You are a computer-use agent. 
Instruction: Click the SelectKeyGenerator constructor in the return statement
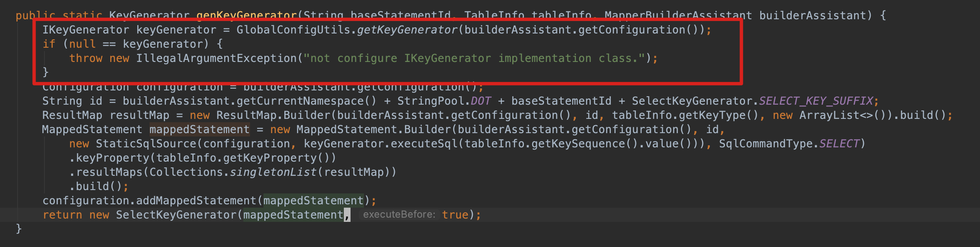(x=176, y=215)
